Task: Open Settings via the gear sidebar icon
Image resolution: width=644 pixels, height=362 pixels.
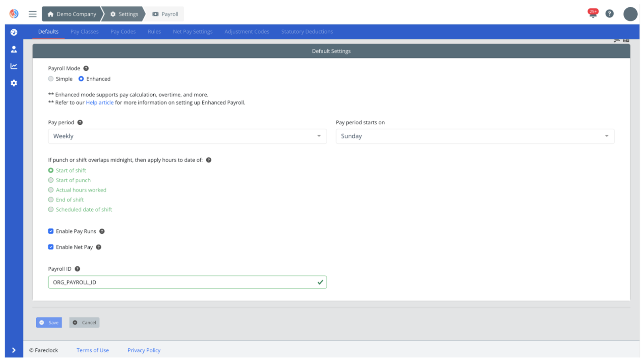Action: [14, 83]
